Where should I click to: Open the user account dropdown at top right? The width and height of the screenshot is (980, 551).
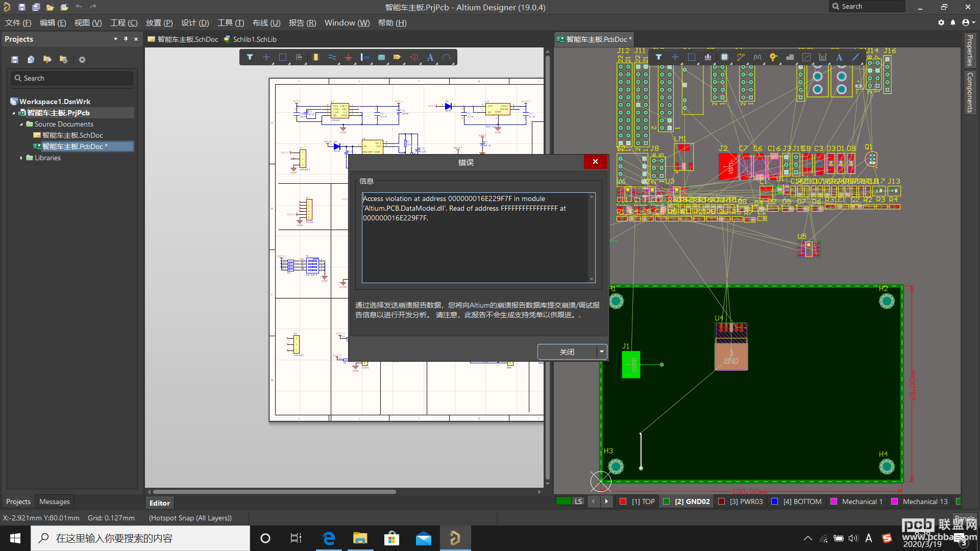968,22
